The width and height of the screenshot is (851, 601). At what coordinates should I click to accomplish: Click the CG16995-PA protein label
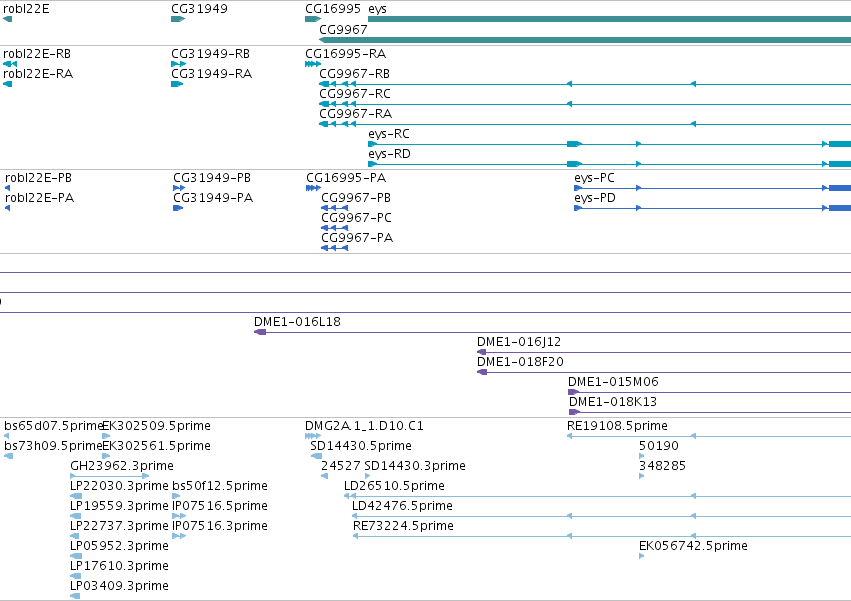pyautogui.click(x=346, y=178)
